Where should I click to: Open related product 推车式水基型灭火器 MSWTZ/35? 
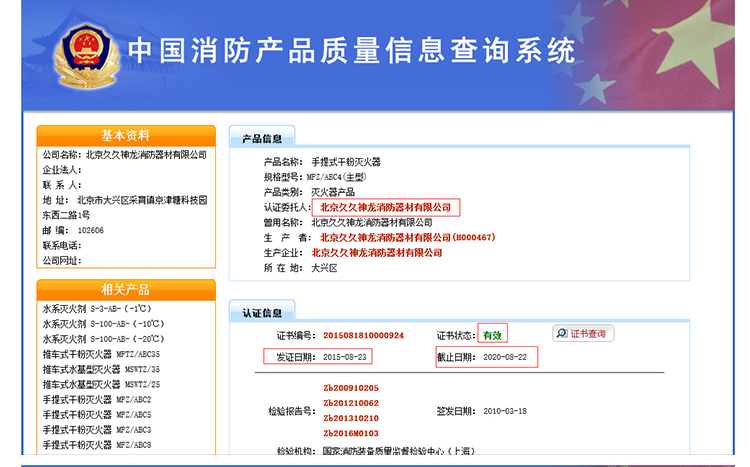tap(101, 369)
